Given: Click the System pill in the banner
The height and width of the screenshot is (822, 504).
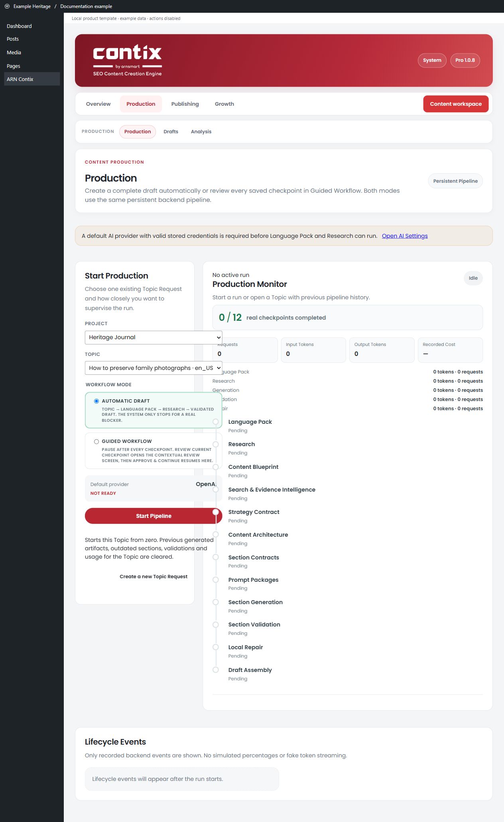Looking at the screenshot, I should point(432,60).
